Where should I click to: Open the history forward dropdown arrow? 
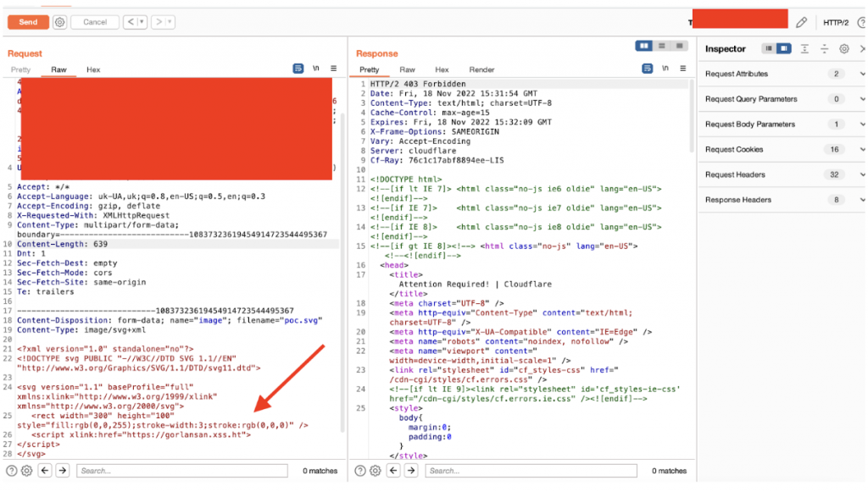[x=170, y=22]
